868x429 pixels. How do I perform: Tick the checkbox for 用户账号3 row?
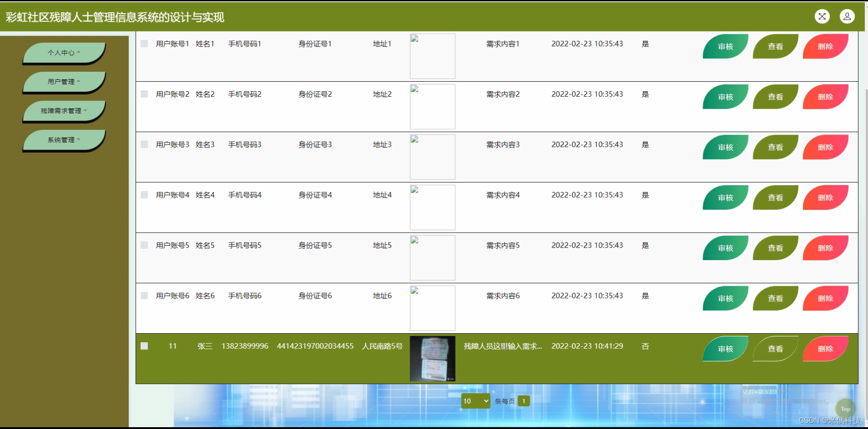point(144,145)
